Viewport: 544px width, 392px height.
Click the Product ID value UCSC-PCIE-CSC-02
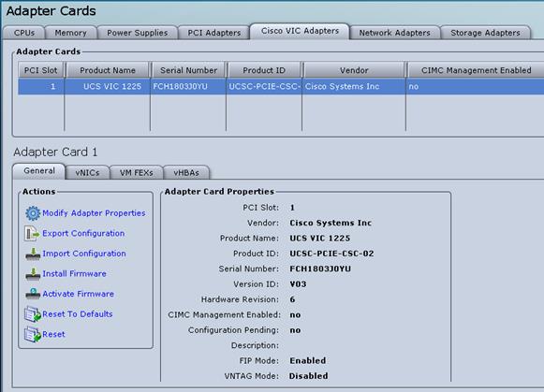331,254
